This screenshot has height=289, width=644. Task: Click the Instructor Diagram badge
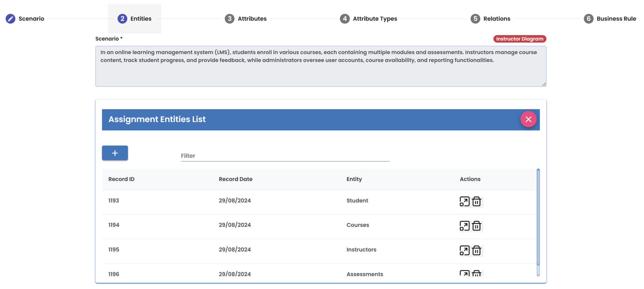(x=519, y=39)
